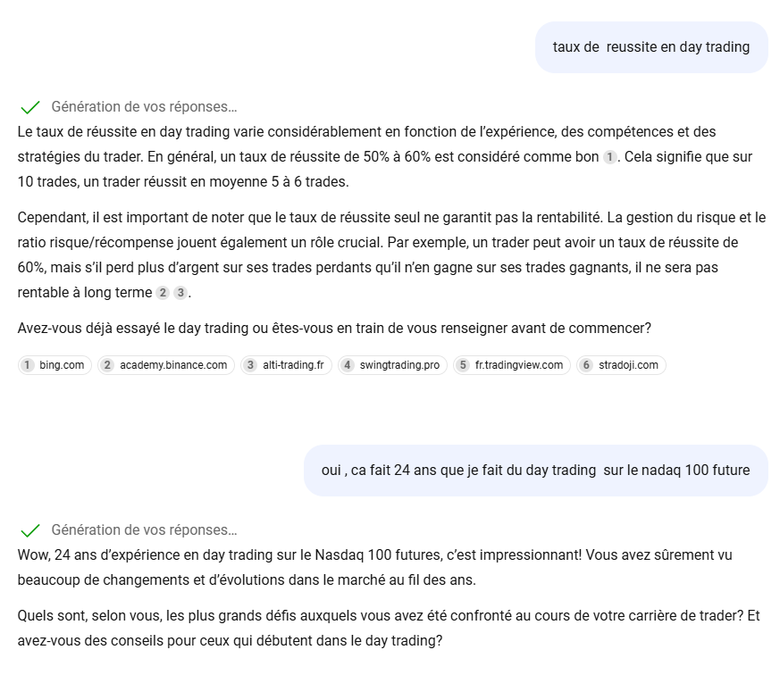The height and width of the screenshot is (700, 780).
Task: Select the 'taux de reussite en day trading' message bubble
Action: click(650, 47)
